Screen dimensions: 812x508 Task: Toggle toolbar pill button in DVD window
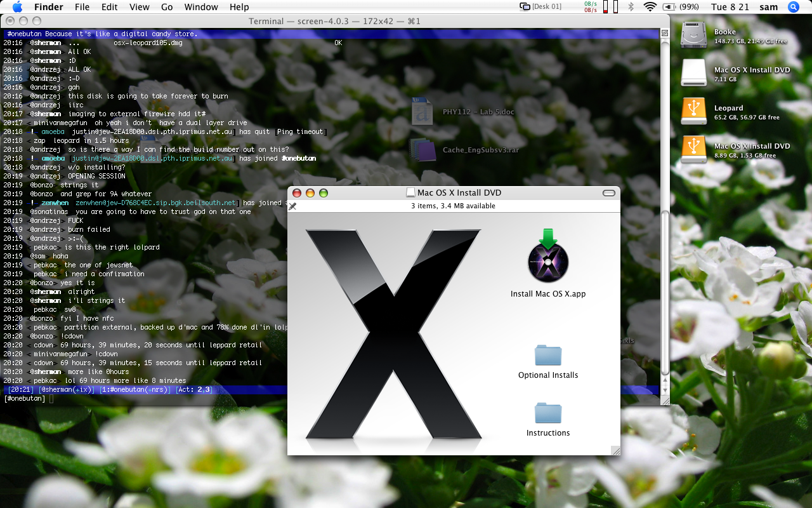[609, 192]
